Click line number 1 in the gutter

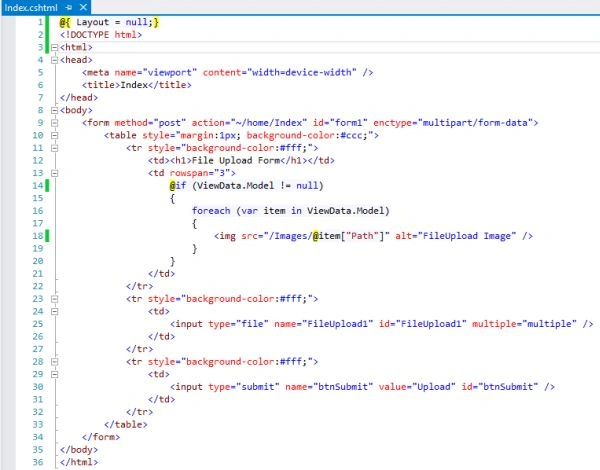pos(40,22)
